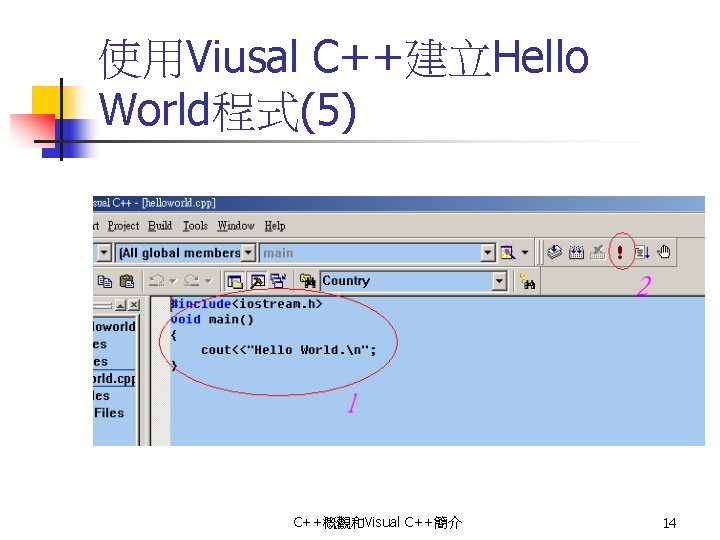The image size is (720, 540).
Task: Click the [helloworld.cpp] title bar text
Action: pyautogui.click(x=178, y=203)
